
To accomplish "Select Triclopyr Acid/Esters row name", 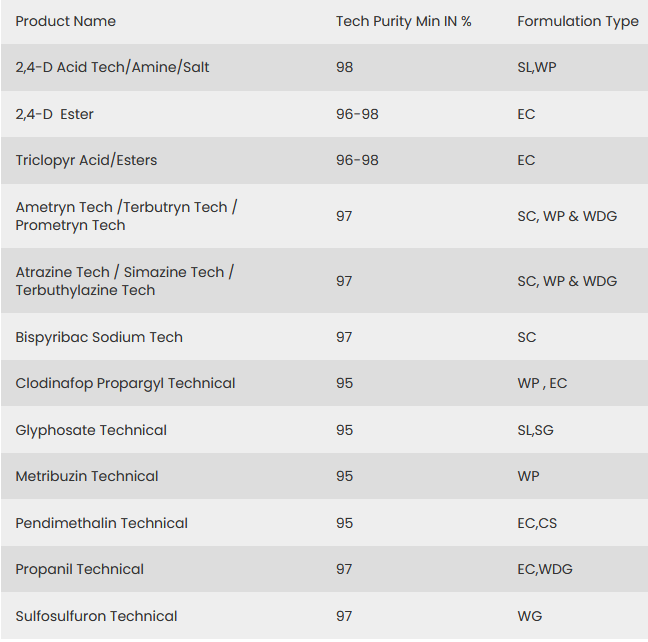I will coord(86,160).
